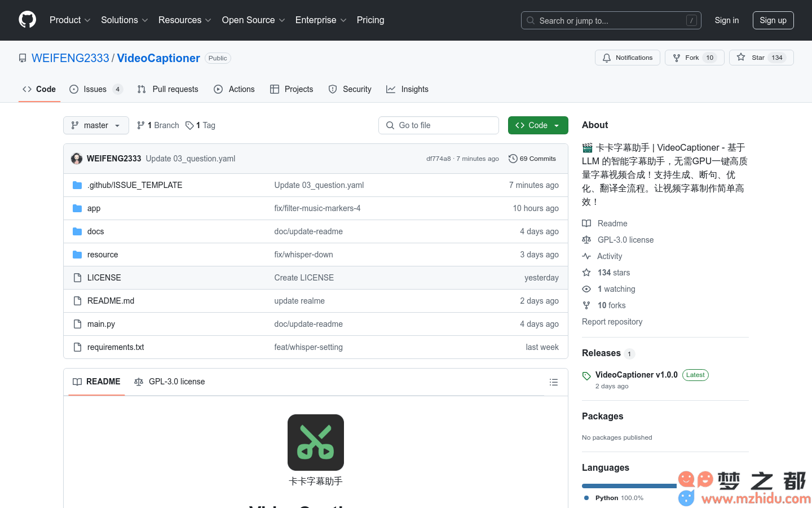Screen dimensions: 812x508
Task: Expand the Solutions menu
Action: point(125,20)
